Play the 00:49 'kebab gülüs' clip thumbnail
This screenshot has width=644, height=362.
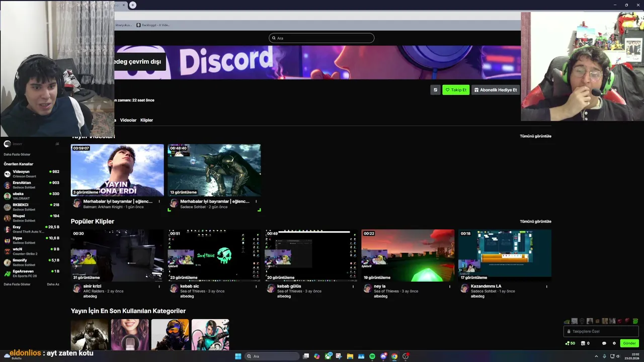tap(311, 255)
